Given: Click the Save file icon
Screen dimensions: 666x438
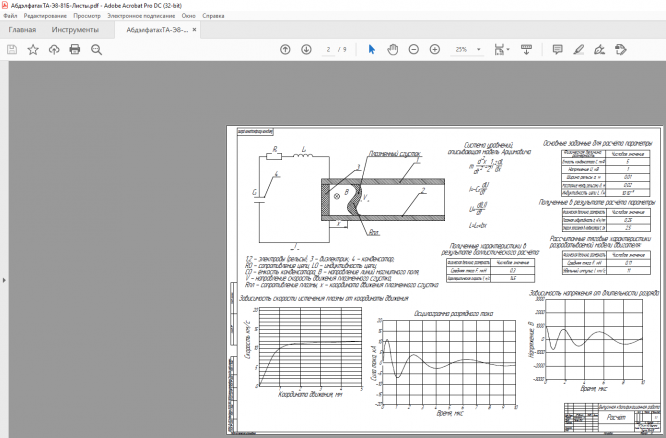Looking at the screenshot, I should pyautogui.click(x=12, y=49).
